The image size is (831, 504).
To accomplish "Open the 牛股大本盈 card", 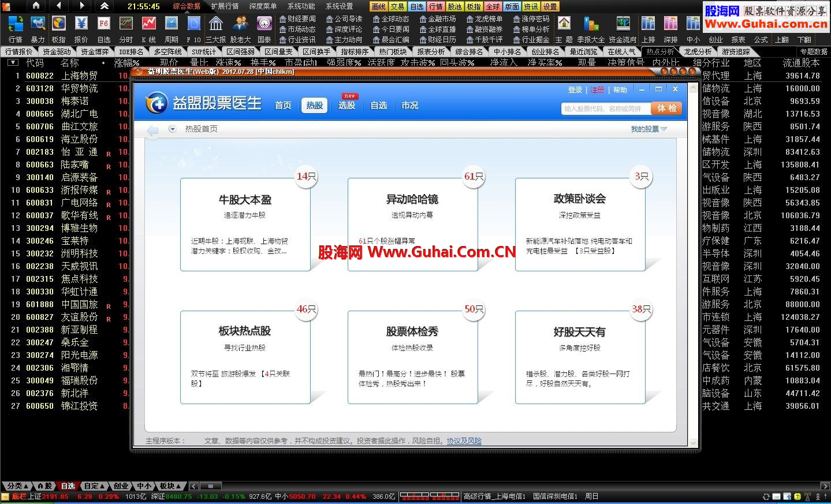I will click(x=245, y=225).
